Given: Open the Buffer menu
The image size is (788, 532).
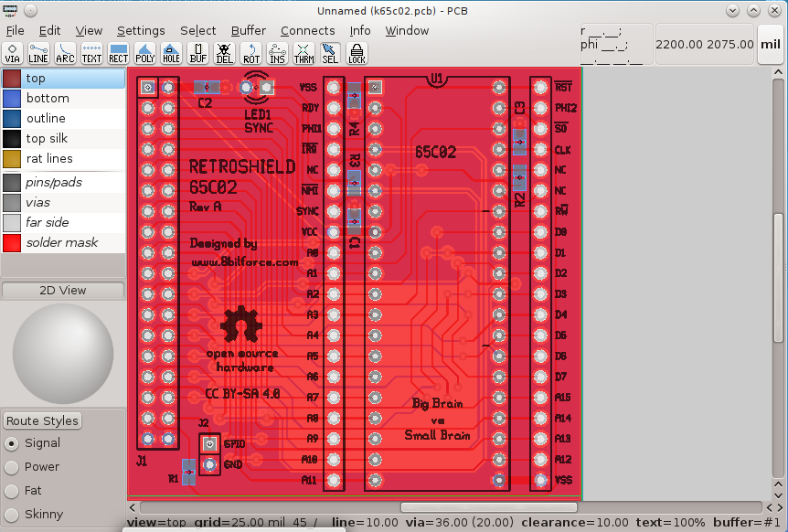Looking at the screenshot, I should click(249, 31).
